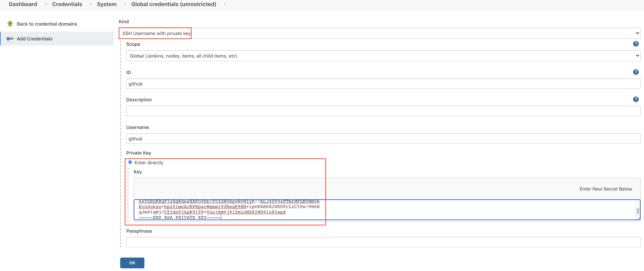Image resolution: width=644 pixels, height=271 pixels.
Task: Go to Dashboard breadcrumb
Action: pyautogui.click(x=23, y=4)
